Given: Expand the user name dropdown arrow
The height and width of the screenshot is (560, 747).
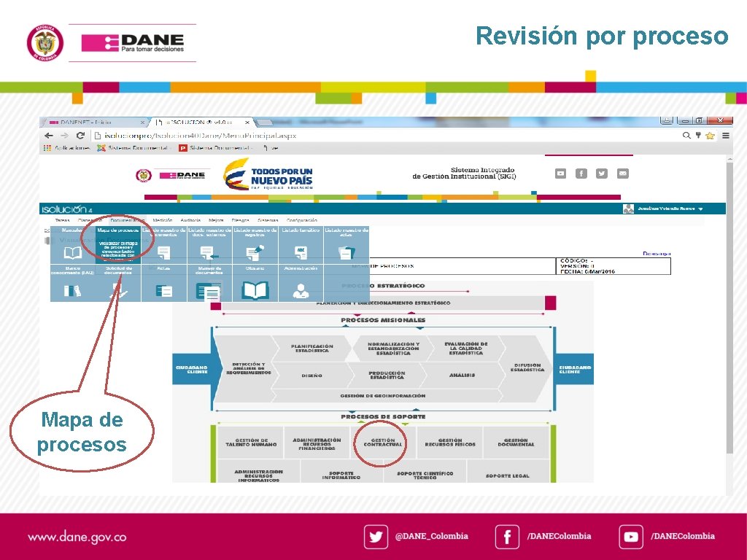Looking at the screenshot, I should pos(700,209).
